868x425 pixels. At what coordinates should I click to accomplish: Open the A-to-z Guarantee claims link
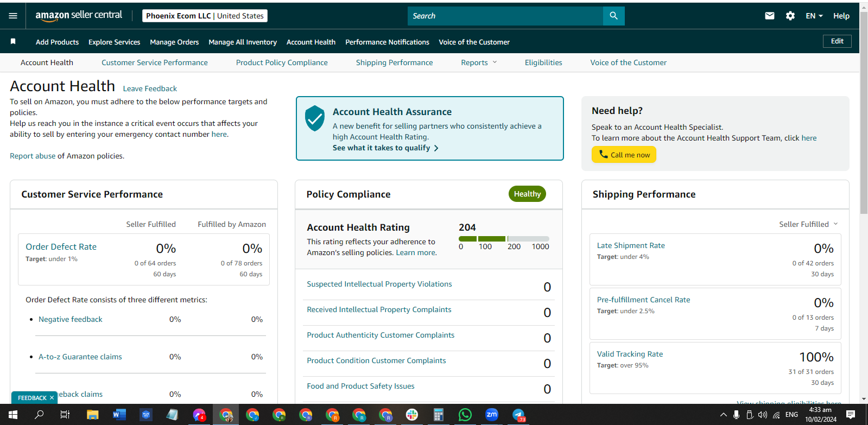[x=80, y=357]
